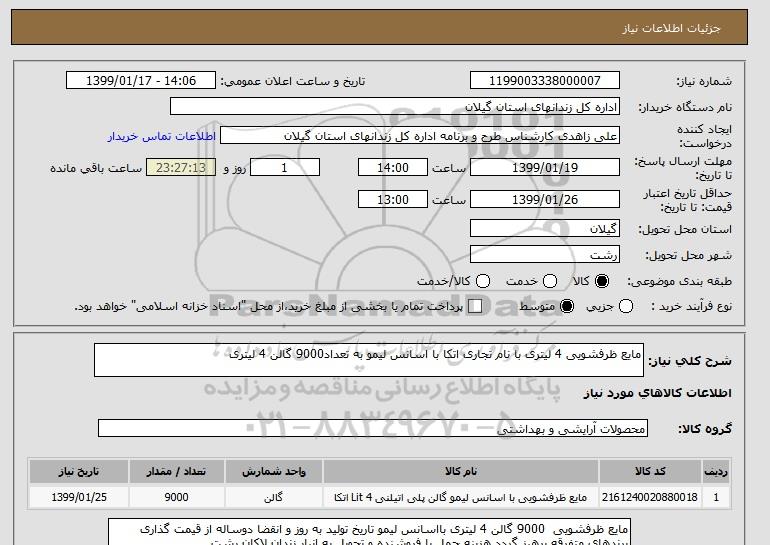Click the نام کالا column header
This screenshot has width=770, height=545.
pyautogui.click(x=461, y=471)
